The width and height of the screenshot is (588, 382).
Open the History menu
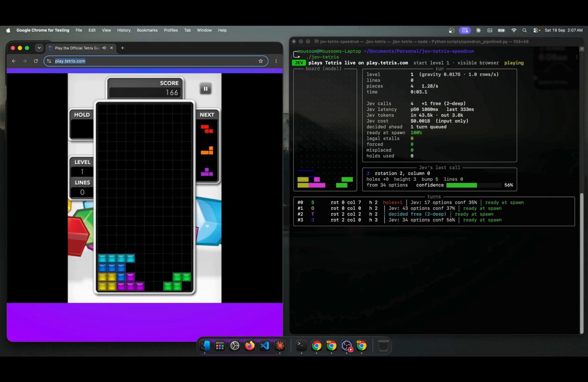pyautogui.click(x=124, y=30)
